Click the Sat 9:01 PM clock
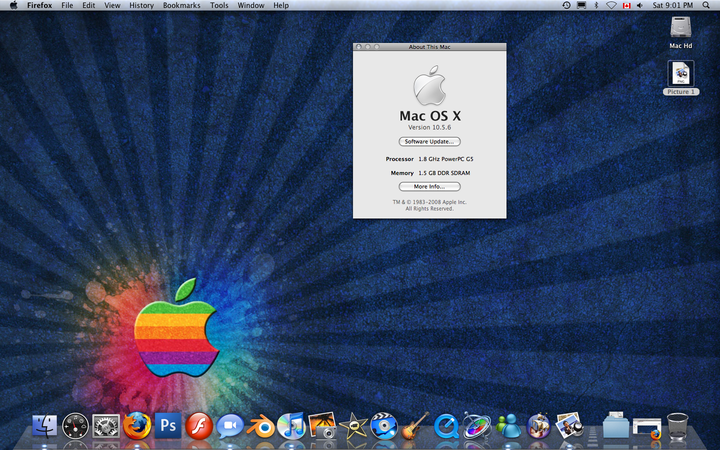 673,6
